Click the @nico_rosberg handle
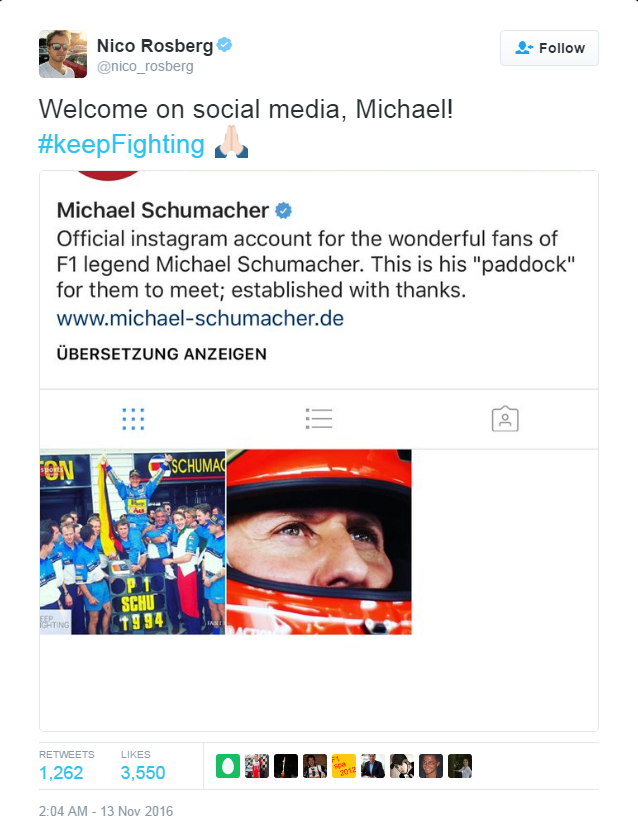638x822 pixels. (145, 67)
